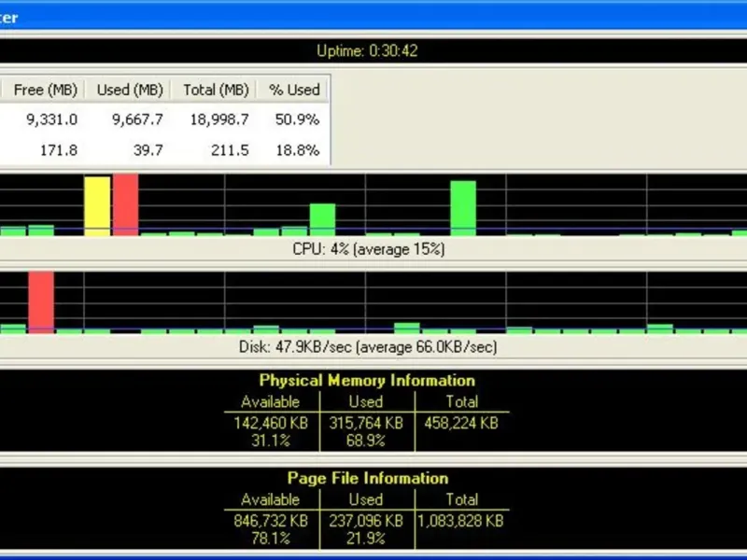Image resolution: width=747 pixels, height=560 pixels.
Task: Click the 1,083,828 KB page file total
Action: [x=460, y=521]
